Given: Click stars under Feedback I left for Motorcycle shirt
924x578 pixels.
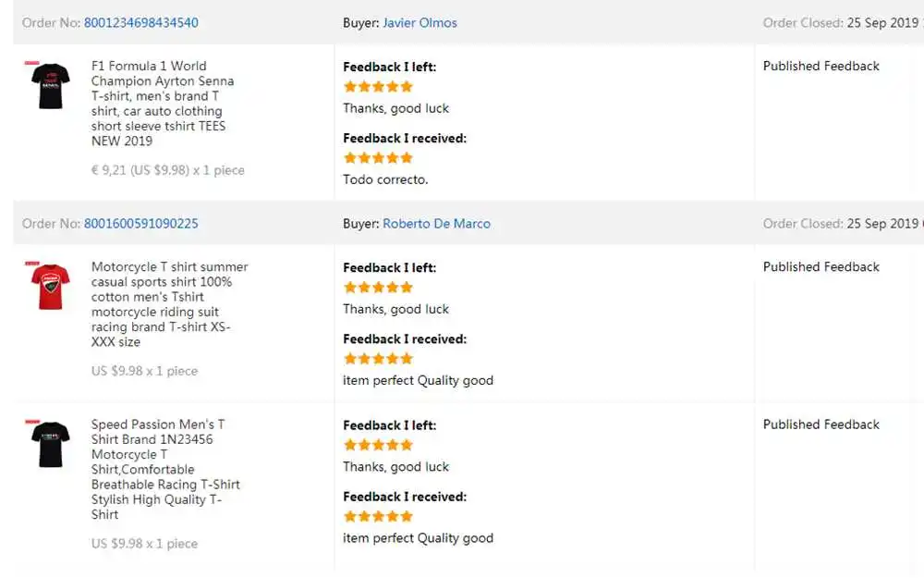Looking at the screenshot, I should tap(378, 288).
